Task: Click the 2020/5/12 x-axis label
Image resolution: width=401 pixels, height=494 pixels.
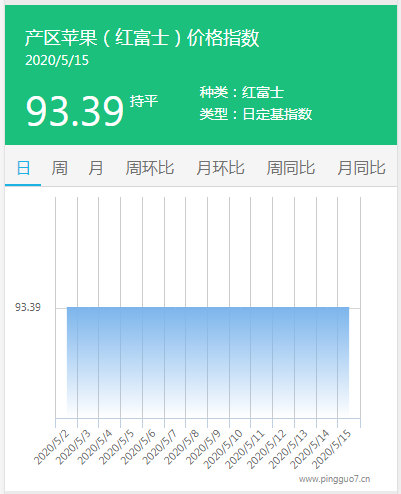Action: (x=267, y=449)
